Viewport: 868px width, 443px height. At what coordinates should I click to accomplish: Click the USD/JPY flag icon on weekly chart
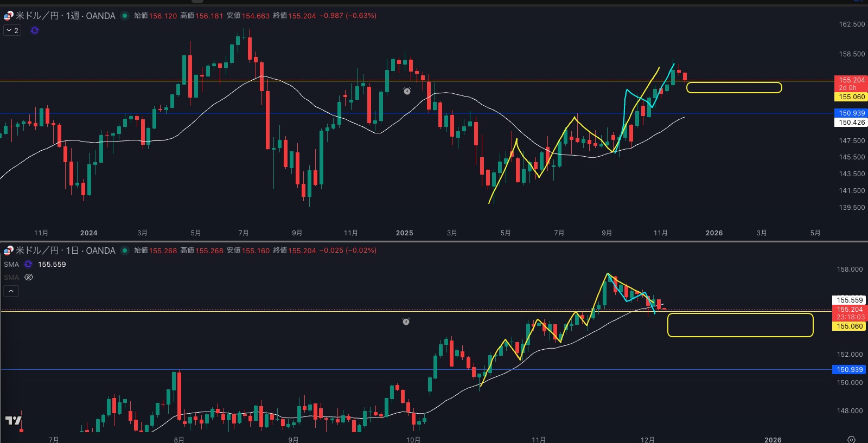pos(8,16)
